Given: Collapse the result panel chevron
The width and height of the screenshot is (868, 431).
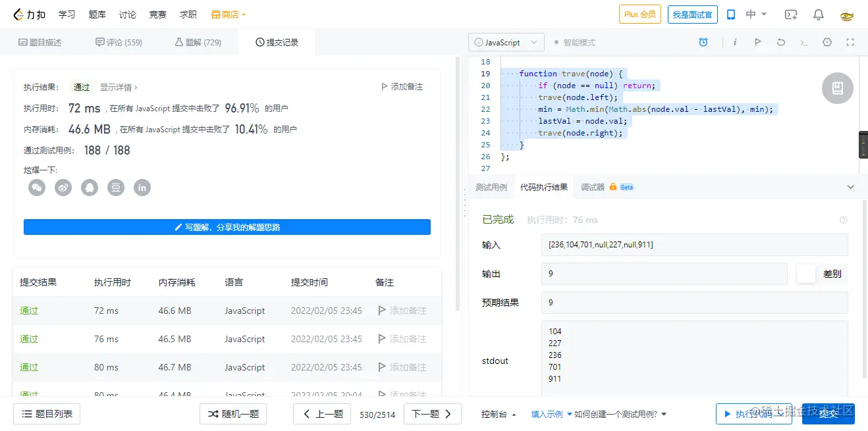Looking at the screenshot, I should pos(850,187).
